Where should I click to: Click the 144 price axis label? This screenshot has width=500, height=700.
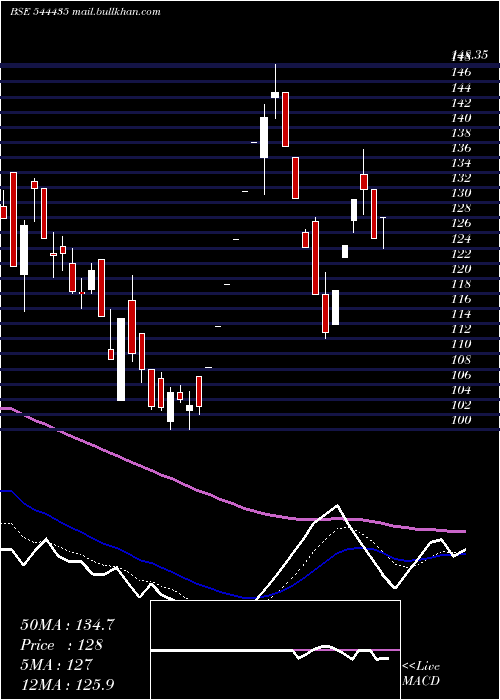pos(462,88)
